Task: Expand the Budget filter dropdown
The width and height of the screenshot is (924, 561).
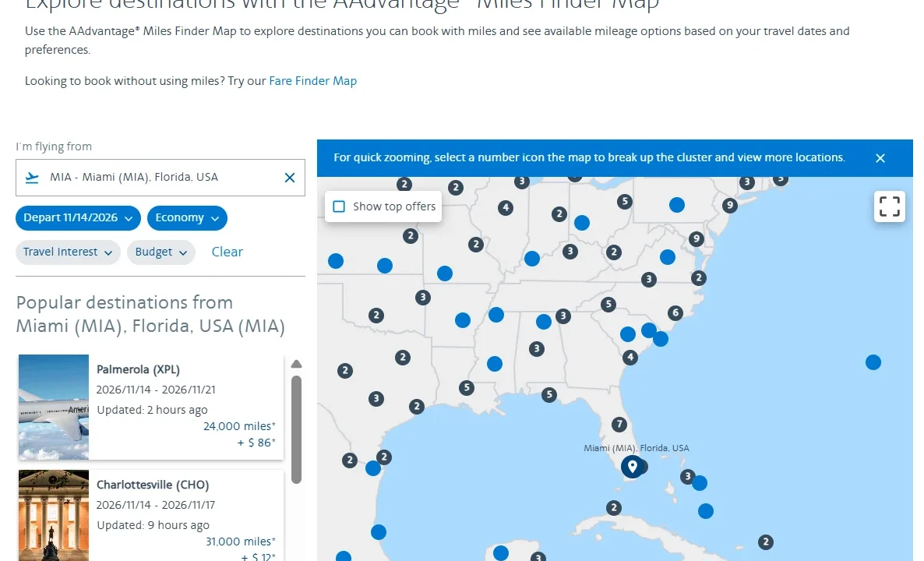Action: [x=160, y=252]
